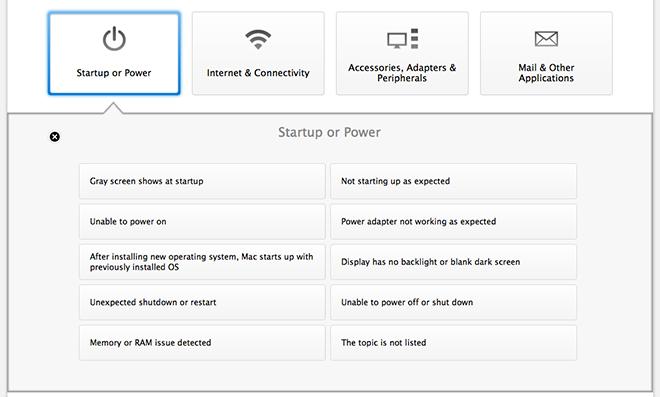Image resolution: width=660 pixels, height=397 pixels.
Task: Select Power adapter not working as expected
Action: coord(453,221)
